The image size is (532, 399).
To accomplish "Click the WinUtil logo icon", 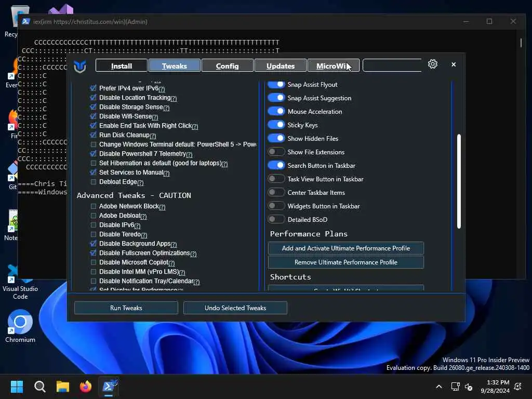I will tap(80, 66).
